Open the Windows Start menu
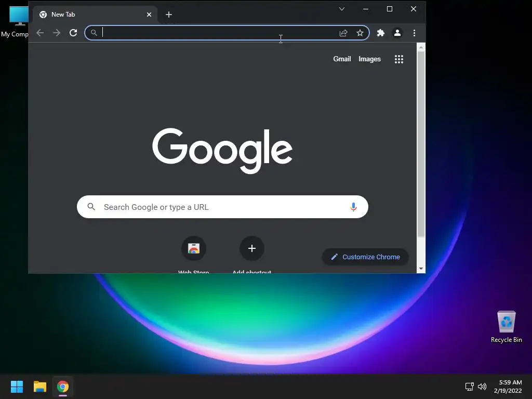This screenshot has width=532, height=399. (17, 387)
